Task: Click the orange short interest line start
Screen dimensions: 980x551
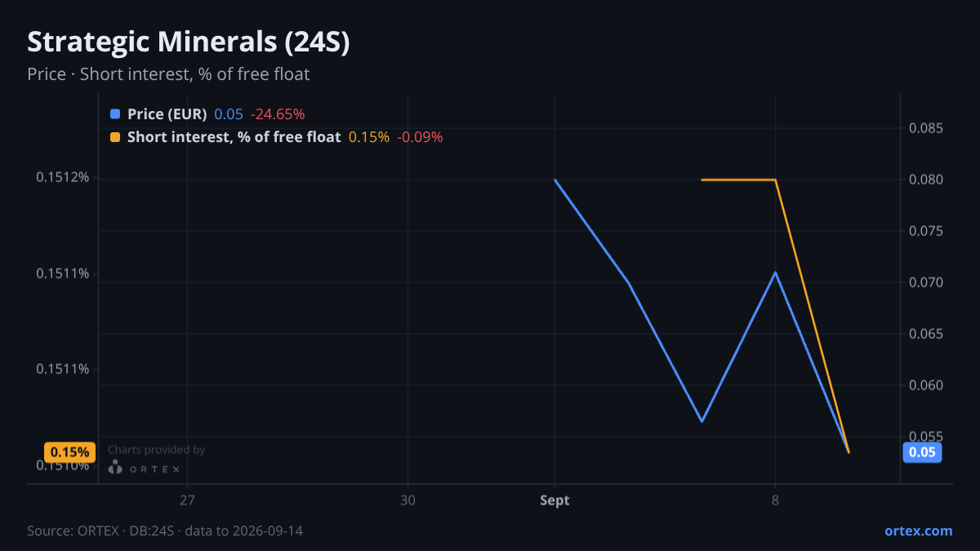Action: 702,180
